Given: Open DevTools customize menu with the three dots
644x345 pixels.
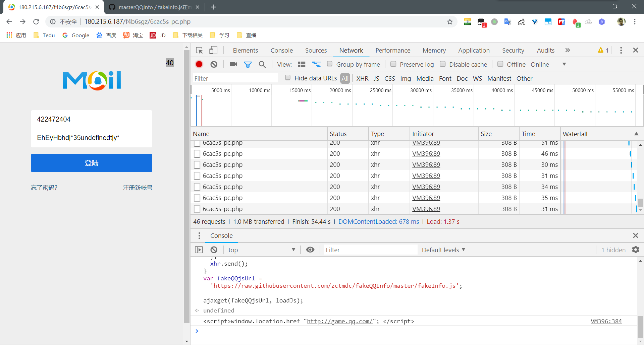Looking at the screenshot, I should [x=621, y=50].
